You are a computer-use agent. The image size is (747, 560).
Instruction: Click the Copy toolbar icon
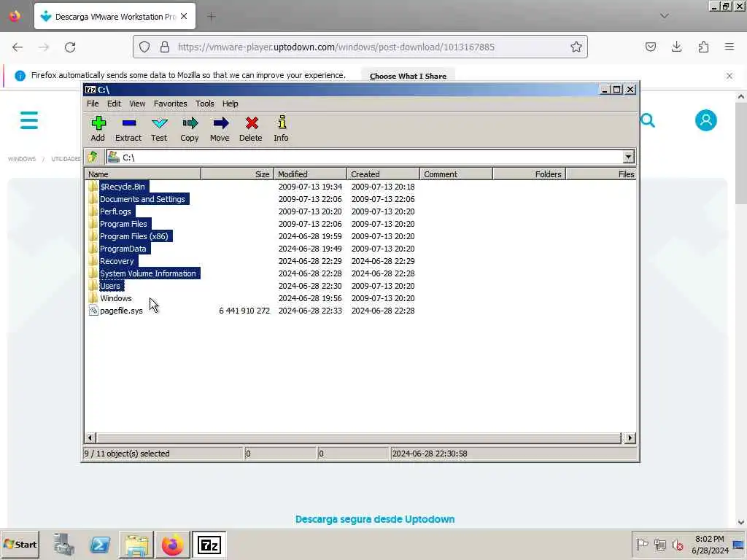pos(190,124)
